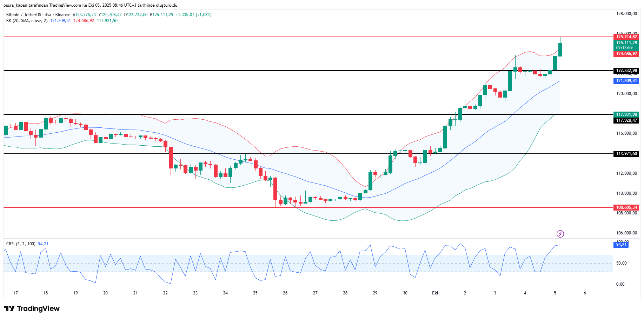The height and width of the screenshot is (319, 644).
Task: Click the TradingView logo at bottom left
Action: 32,308
